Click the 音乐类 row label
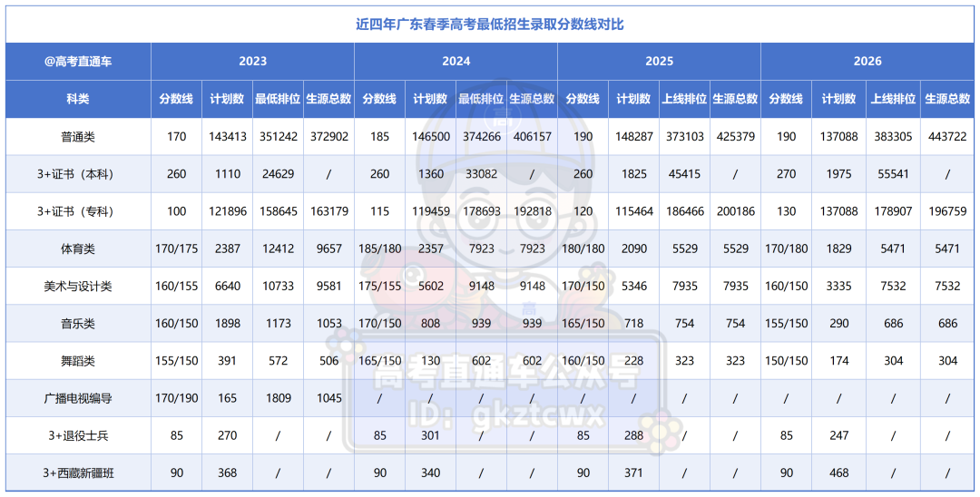 [x=78, y=324]
